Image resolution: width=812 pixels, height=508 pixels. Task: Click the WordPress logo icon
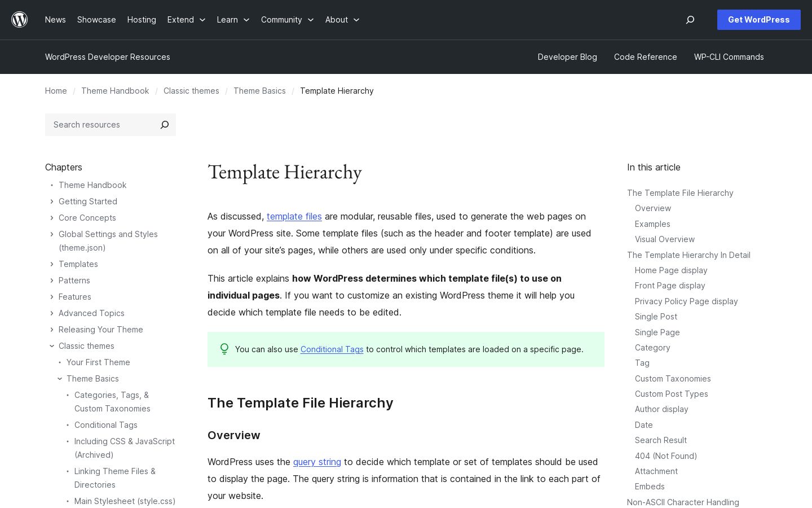pos(20,20)
